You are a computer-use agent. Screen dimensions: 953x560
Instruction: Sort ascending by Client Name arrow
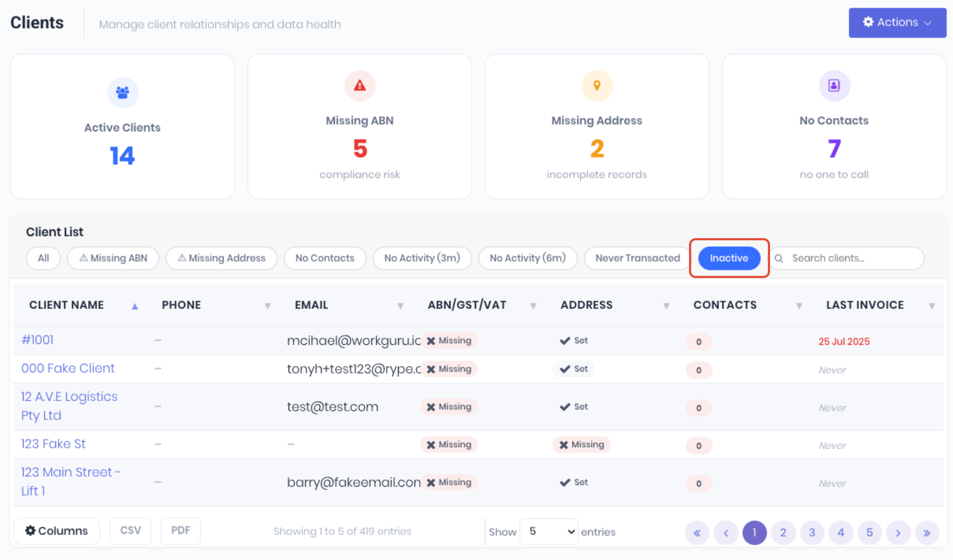tap(135, 307)
